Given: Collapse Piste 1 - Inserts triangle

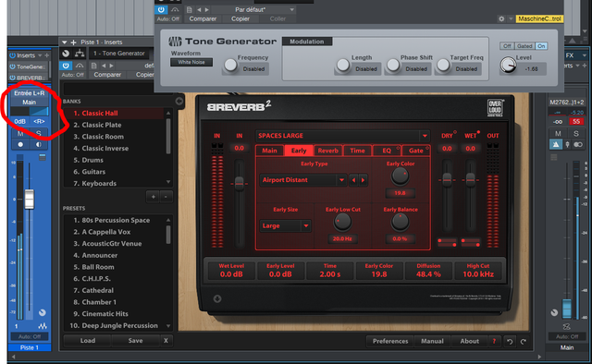Looking at the screenshot, I should pos(64,42).
